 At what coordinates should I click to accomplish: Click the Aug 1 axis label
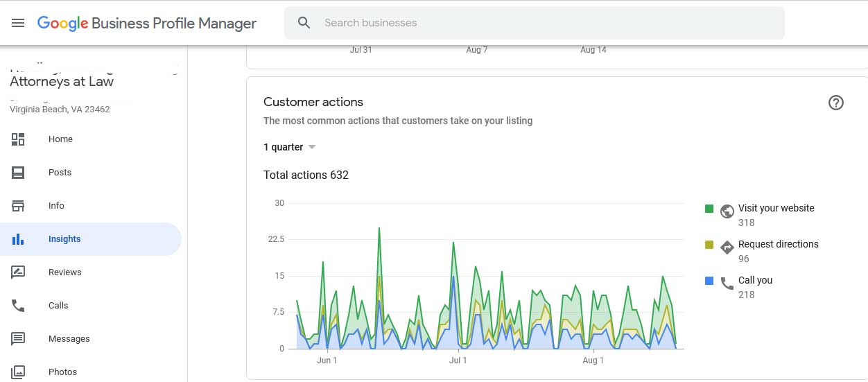click(x=593, y=361)
